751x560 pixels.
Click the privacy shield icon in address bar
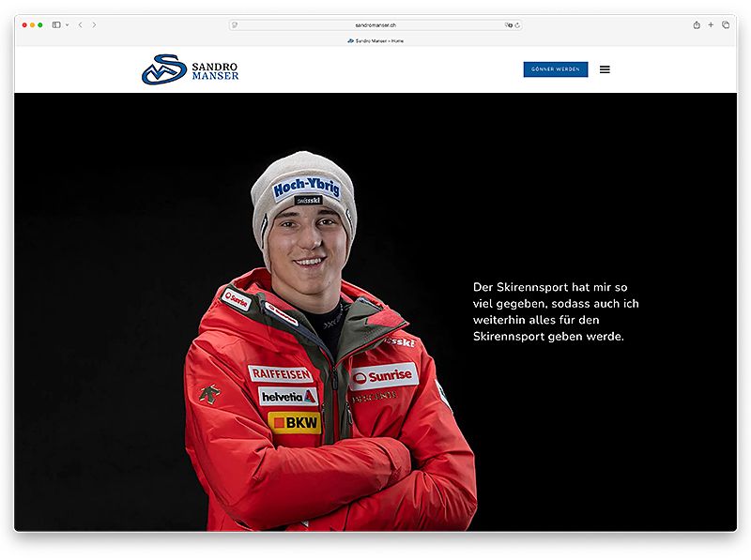pyautogui.click(x=235, y=25)
